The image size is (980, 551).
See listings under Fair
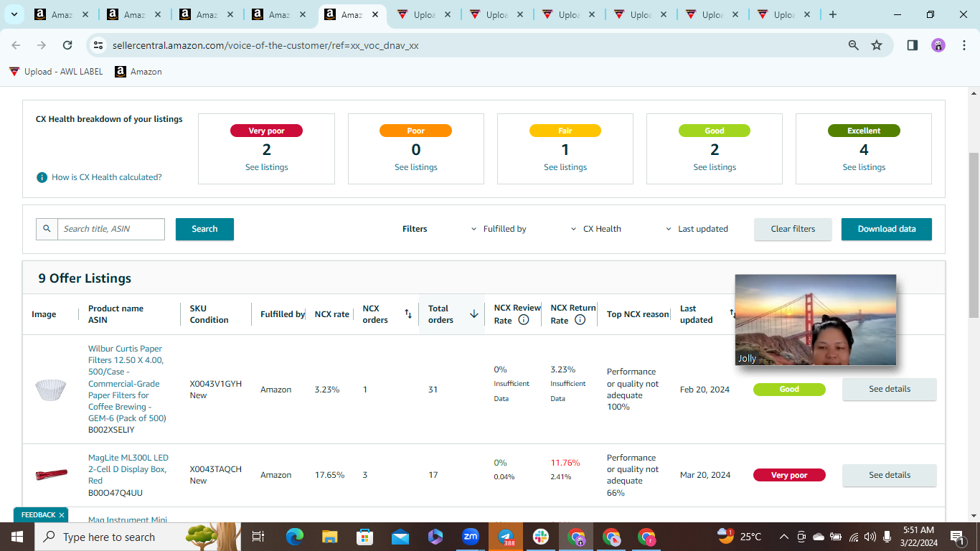[565, 167]
